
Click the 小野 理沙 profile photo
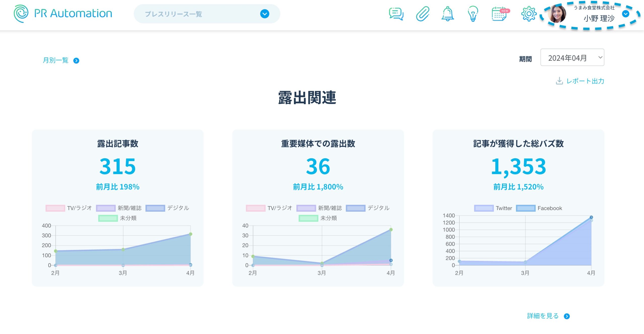pyautogui.click(x=557, y=14)
